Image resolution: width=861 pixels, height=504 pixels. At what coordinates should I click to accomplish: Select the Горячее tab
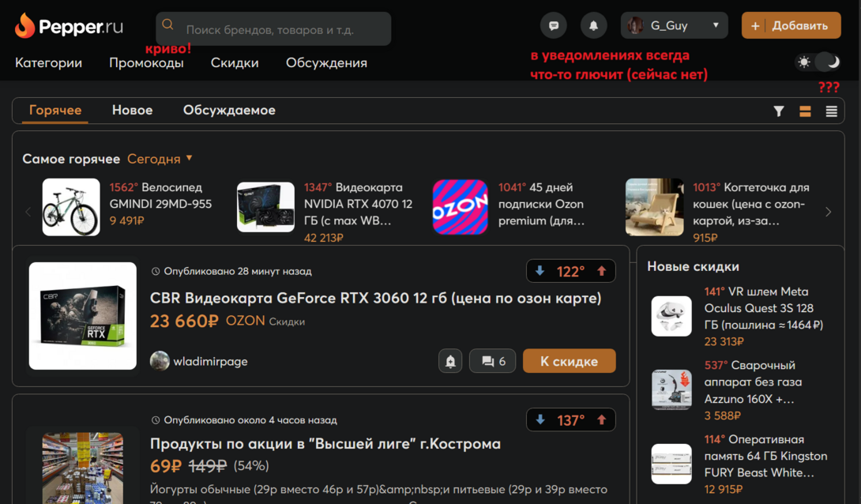pos(55,111)
